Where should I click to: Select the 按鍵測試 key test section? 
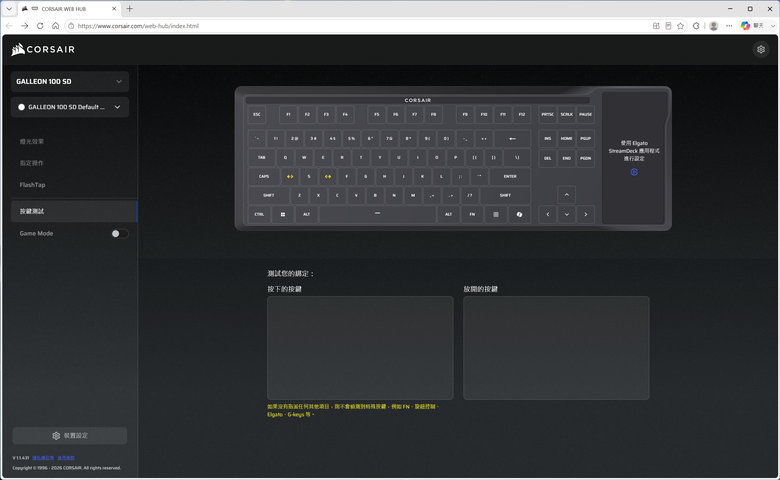pos(74,211)
